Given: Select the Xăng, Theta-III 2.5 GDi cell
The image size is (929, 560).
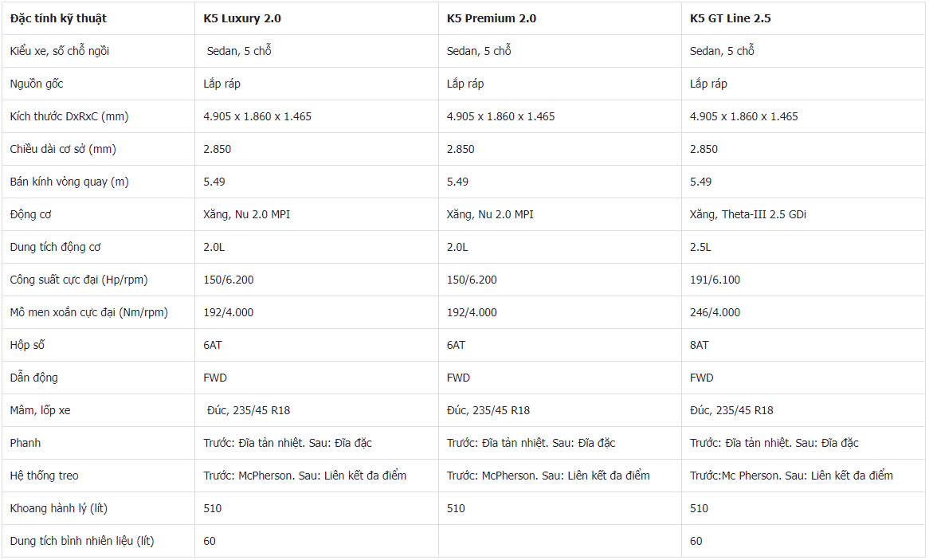Looking at the screenshot, I should point(803,214).
